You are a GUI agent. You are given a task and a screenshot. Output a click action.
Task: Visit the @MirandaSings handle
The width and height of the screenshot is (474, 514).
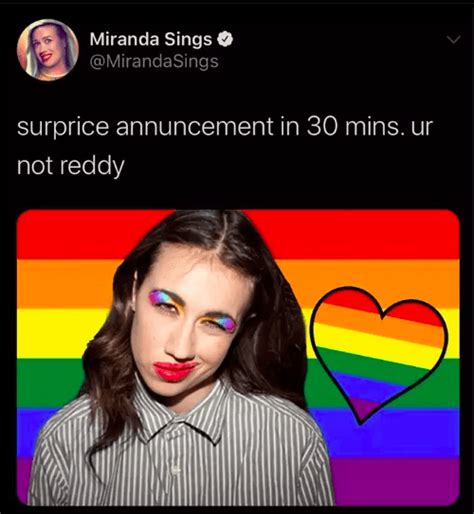tap(154, 61)
